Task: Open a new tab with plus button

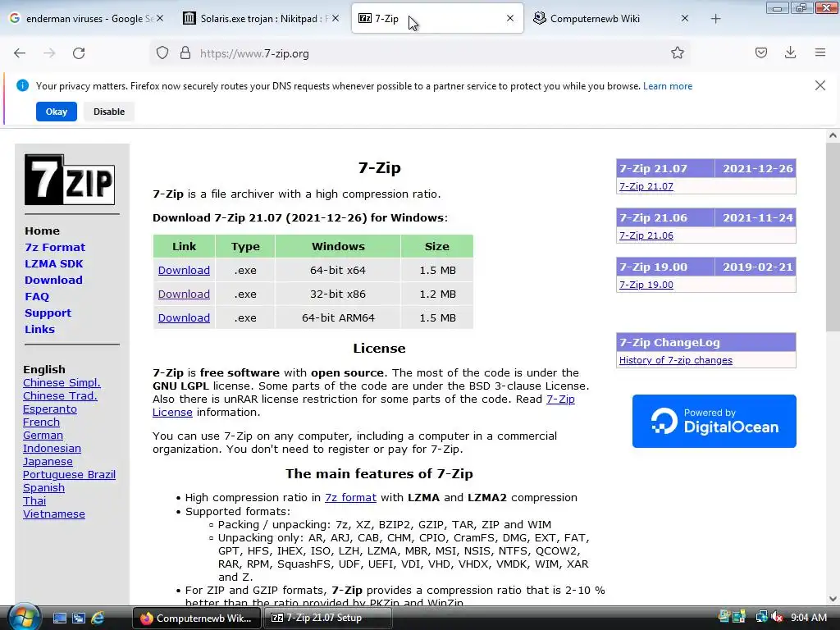Action: 715,19
